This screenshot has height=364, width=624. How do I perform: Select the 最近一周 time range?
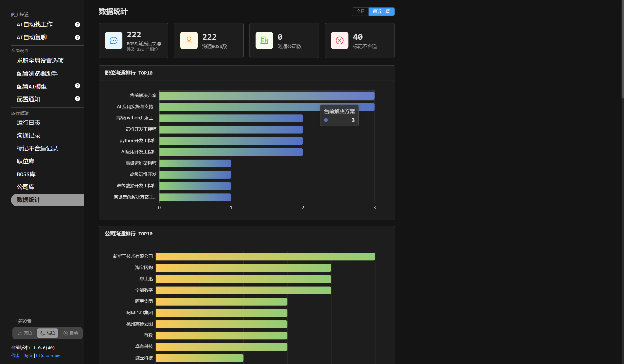point(381,11)
